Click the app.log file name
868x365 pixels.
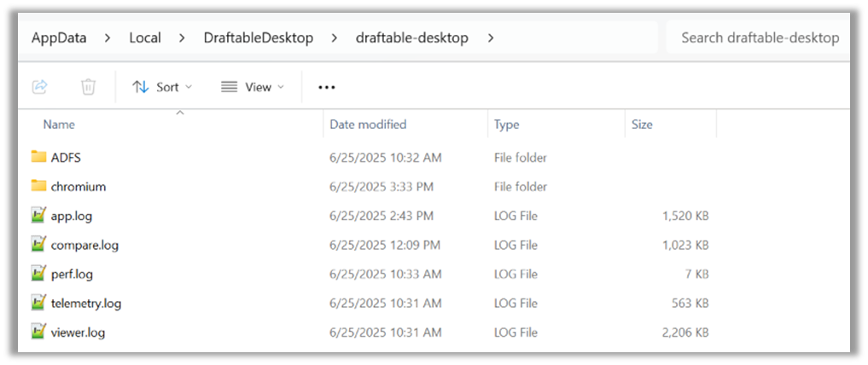point(72,217)
